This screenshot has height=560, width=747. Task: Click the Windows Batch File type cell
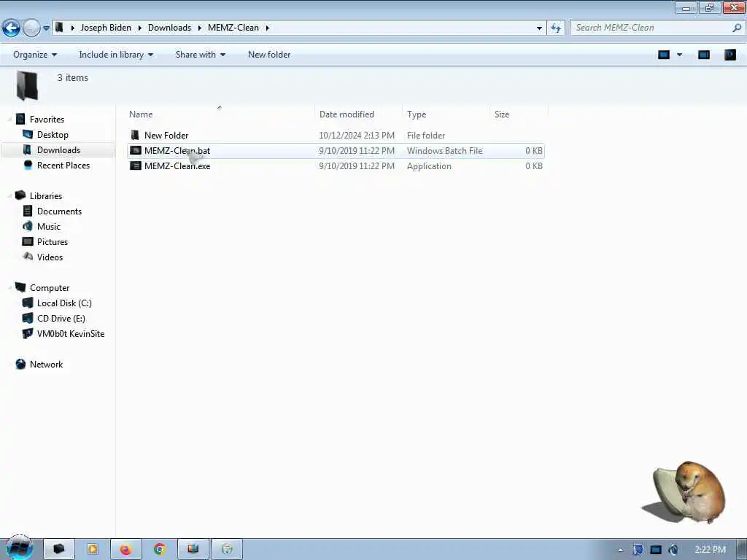pos(444,151)
